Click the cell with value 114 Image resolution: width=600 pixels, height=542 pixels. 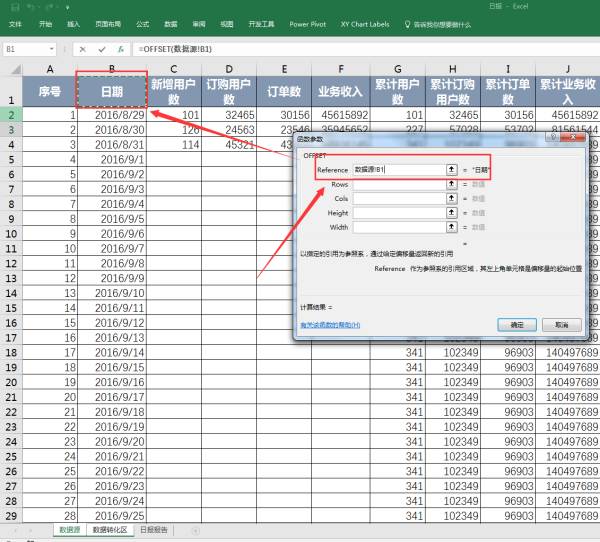click(174, 145)
